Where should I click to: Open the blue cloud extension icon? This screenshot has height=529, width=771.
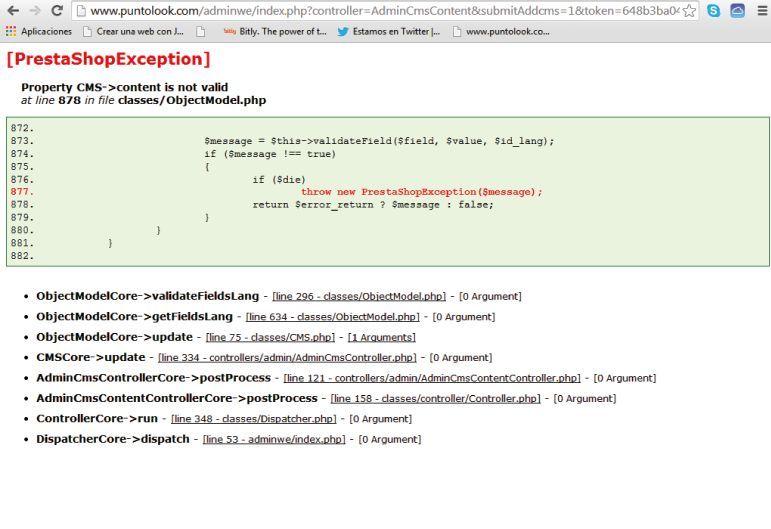pos(737,10)
